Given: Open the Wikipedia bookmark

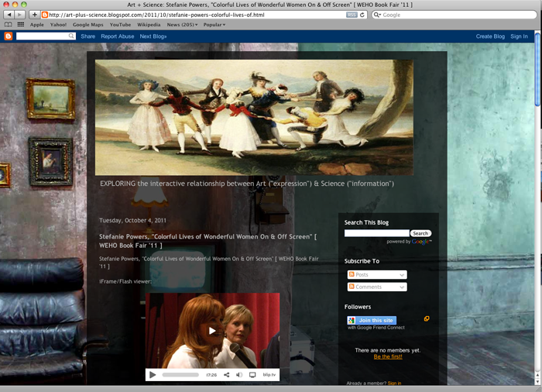Looking at the screenshot, I should (x=149, y=25).
